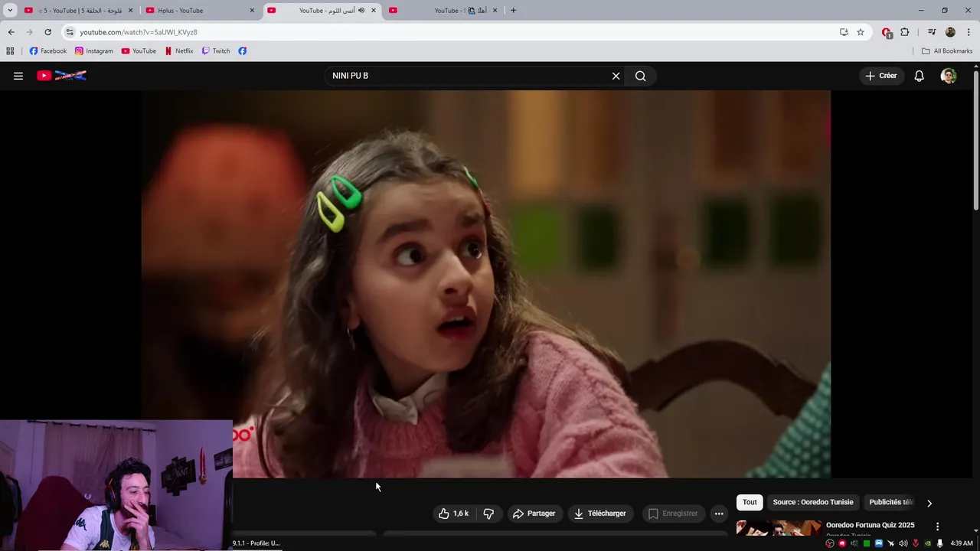Click the Enregistrer button
The width and height of the screenshot is (980, 551).
[672, 514]
